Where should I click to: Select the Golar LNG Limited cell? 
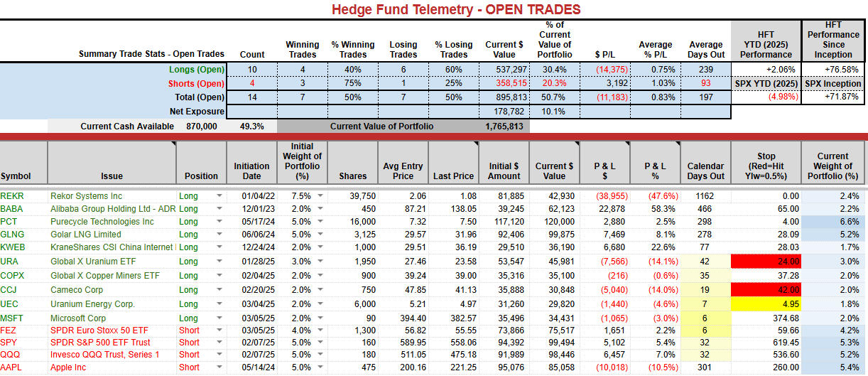click(x=112, y=235)
